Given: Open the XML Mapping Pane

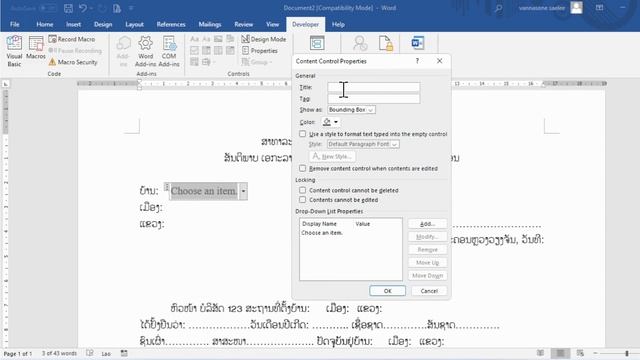Looking at the screenshot, I should [317, 43].
